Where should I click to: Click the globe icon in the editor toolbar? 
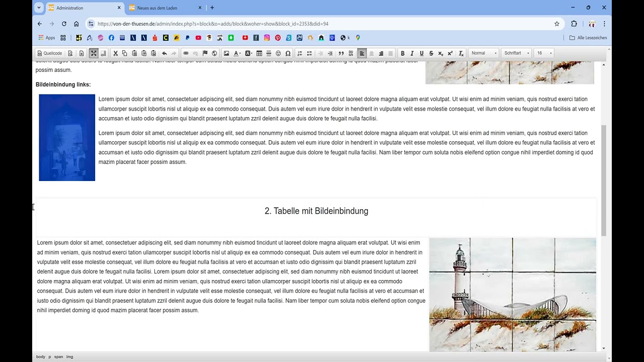click(x=214, y=53)
